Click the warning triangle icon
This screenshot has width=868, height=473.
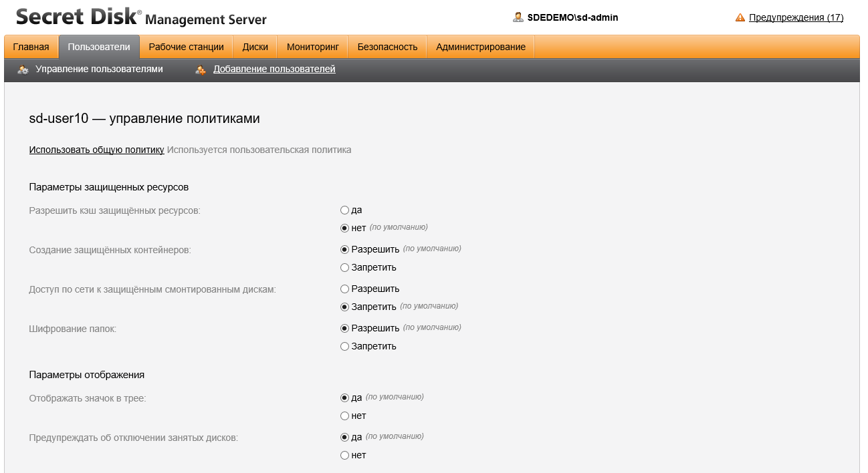740,18
